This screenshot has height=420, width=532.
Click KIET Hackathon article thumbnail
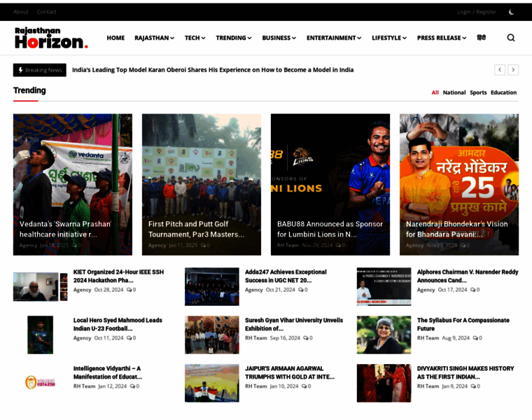click(x=41, y=287)
